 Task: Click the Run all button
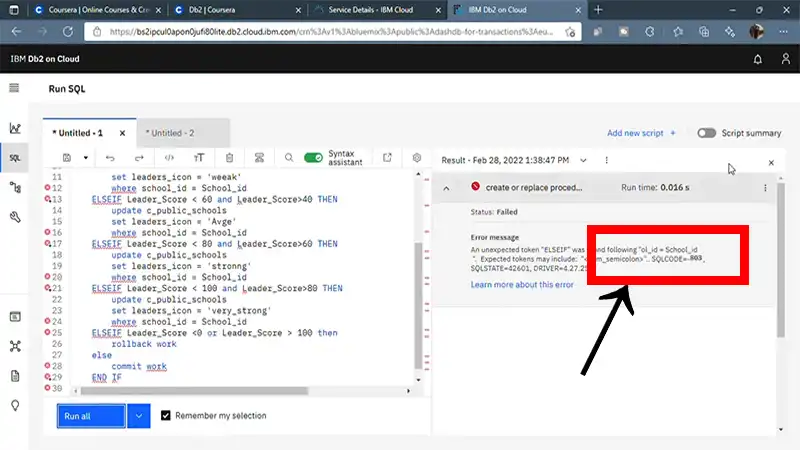[x=91, y=416]
